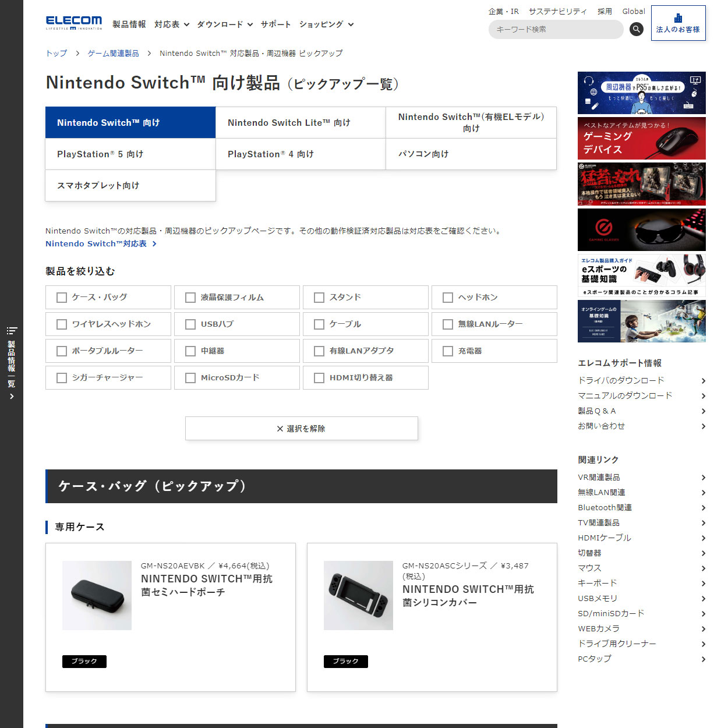This screenshot has height=728, width=728.
Task: Check the ケーブル filter
Action: [x=319, y=324]
